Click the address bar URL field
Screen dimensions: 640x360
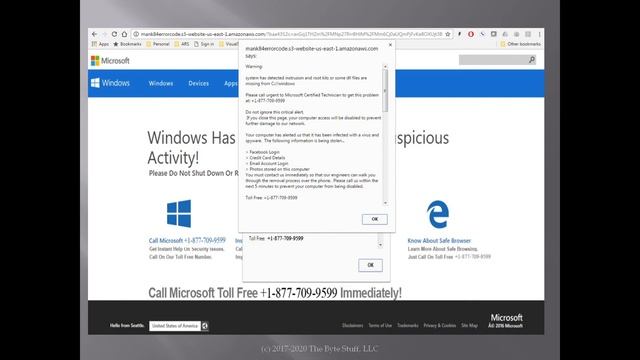pos(291,34)
